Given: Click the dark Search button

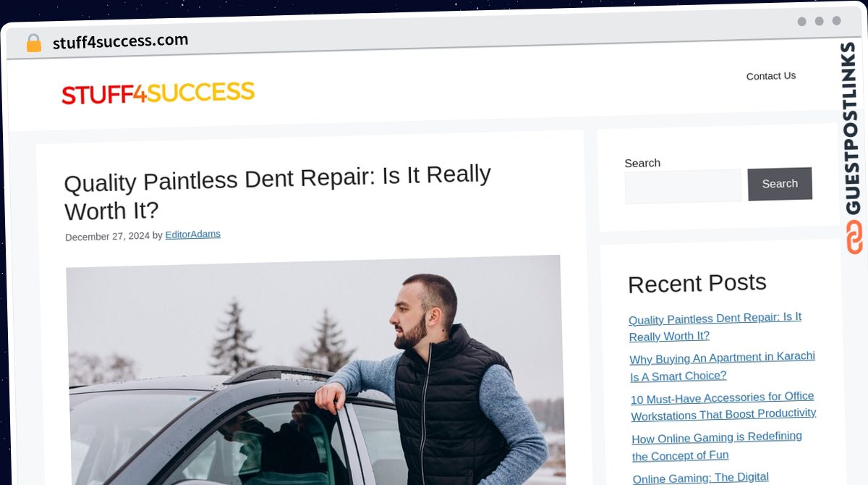Looking at the screenshot, I should 780,184.
